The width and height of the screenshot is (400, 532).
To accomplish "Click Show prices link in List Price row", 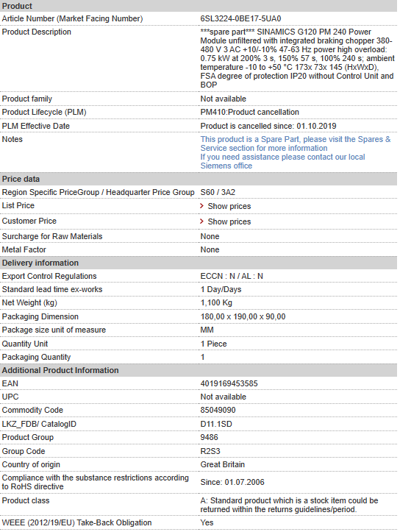I will pyautogui.click(x=229, y=206).
